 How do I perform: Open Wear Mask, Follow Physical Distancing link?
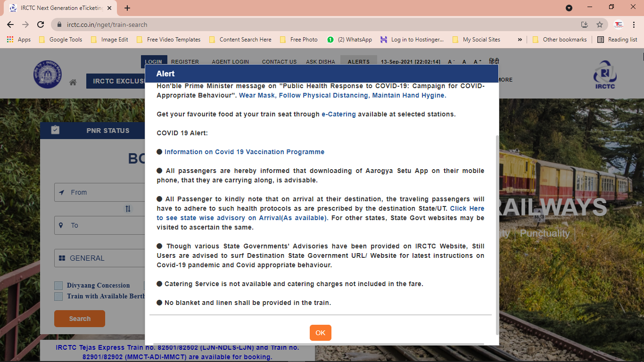(x=342, y=95)
